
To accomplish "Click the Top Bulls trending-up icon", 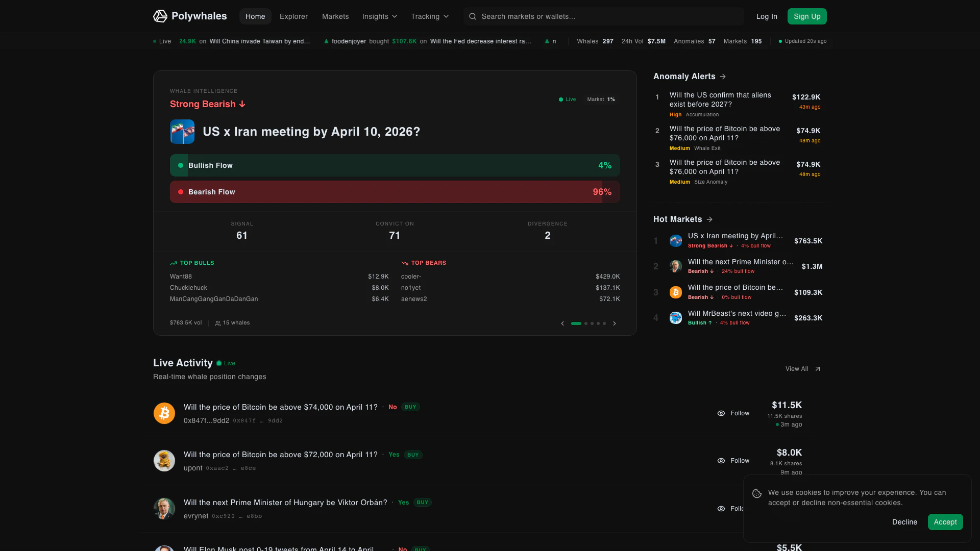I will [x=174, y=263].
